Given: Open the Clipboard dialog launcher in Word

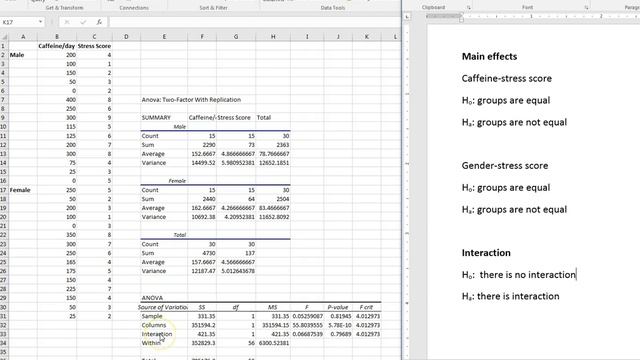Looking at the screenshot, I should point(469,7).
